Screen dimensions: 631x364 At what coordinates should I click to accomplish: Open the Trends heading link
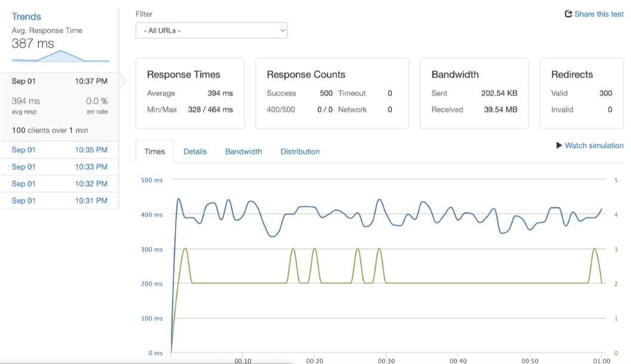(26, 17)
